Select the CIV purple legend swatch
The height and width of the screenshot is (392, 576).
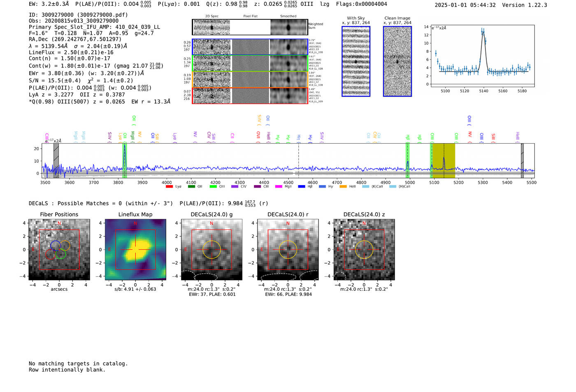235,186
